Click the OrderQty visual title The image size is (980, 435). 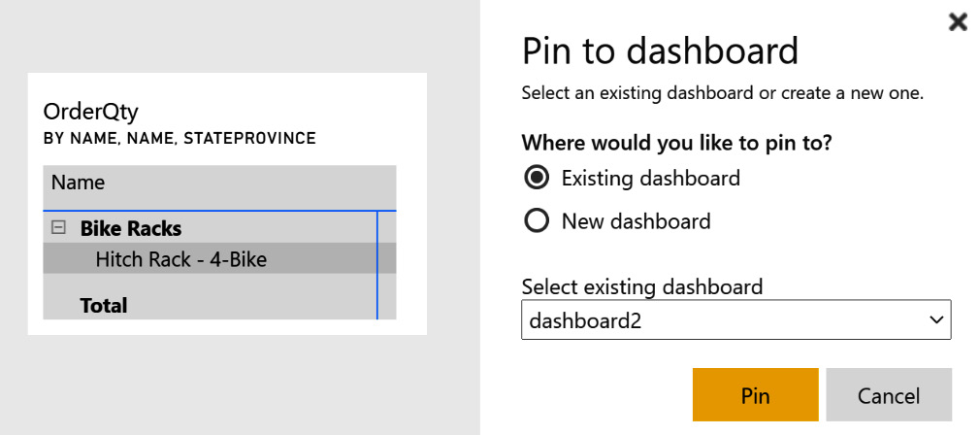tap(91, 112)
